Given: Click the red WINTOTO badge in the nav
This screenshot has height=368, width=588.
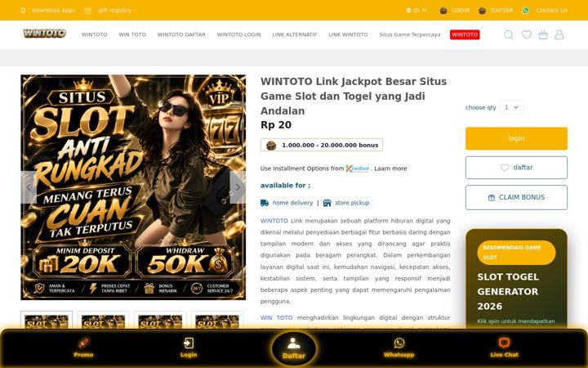Looking at the screenshot, I should (x=465, y=34).
